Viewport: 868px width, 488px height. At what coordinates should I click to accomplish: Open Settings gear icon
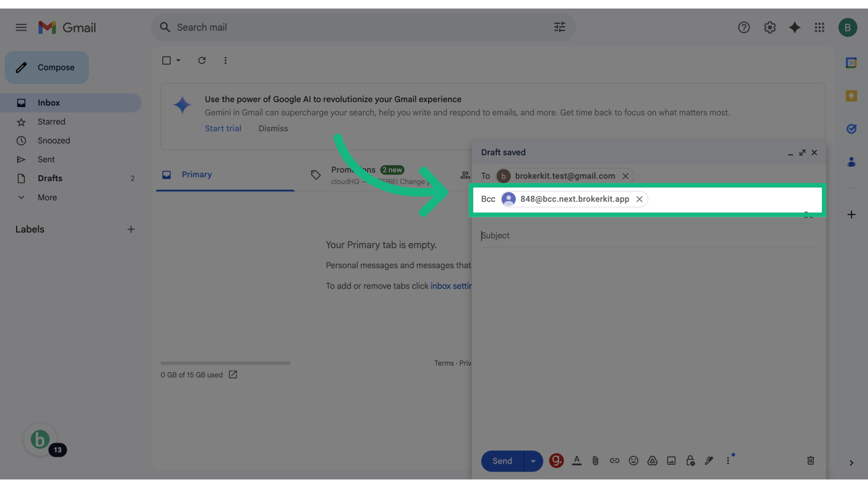769,28
